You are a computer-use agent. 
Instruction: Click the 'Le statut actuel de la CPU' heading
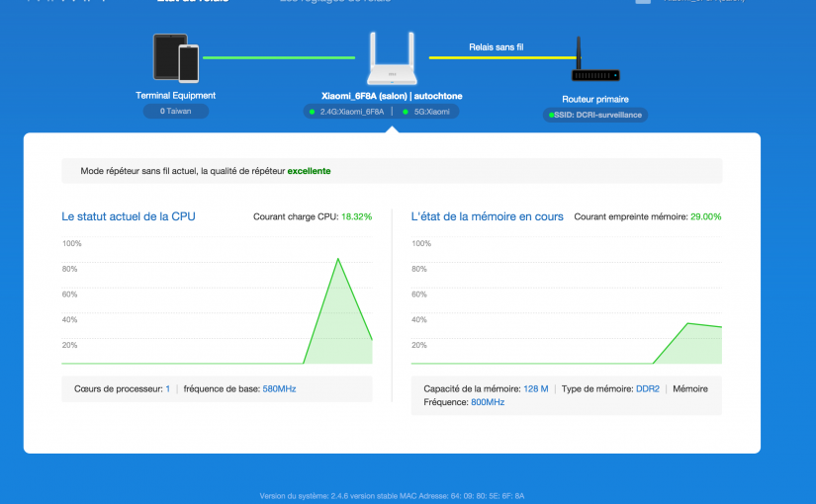[x=129, y=216]
